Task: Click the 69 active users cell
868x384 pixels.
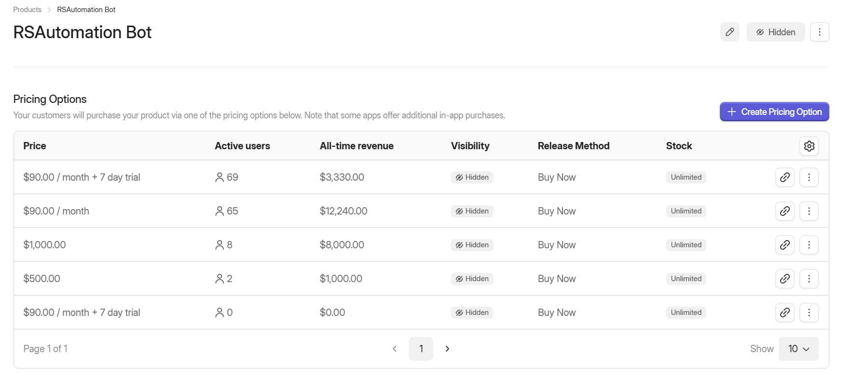Action: [x=226, y=177]
